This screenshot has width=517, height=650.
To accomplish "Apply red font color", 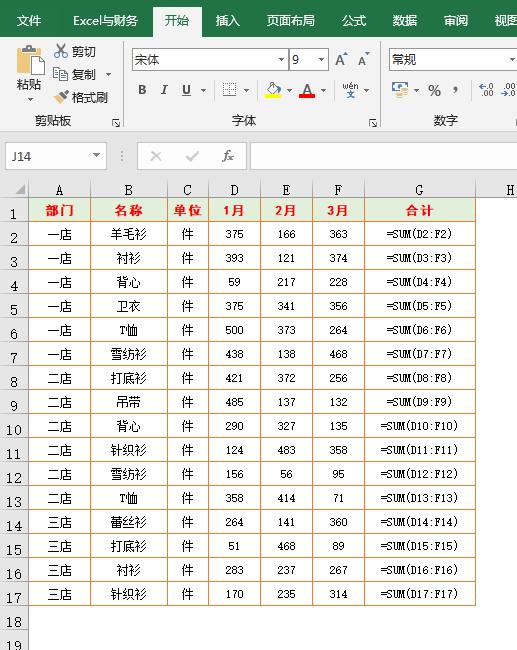I will pos(307,90).
